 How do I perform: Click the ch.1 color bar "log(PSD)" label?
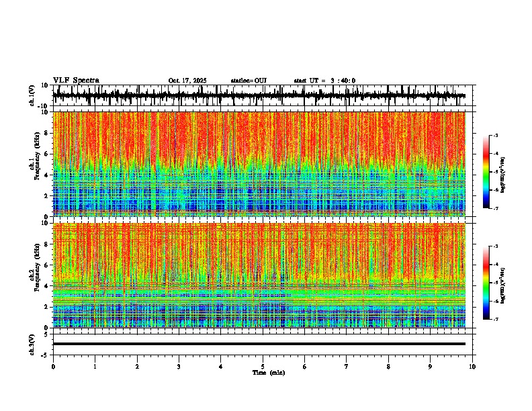503,175
